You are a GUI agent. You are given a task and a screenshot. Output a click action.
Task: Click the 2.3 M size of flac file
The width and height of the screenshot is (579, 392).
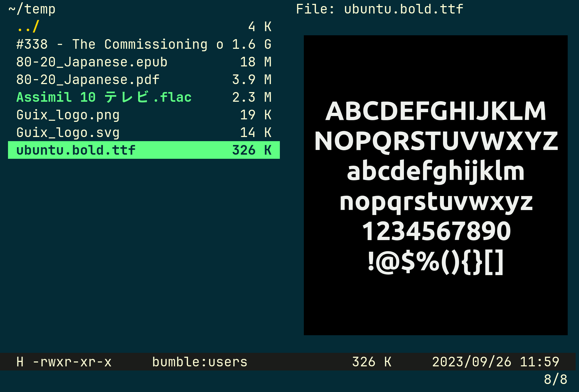click(251, 98)
